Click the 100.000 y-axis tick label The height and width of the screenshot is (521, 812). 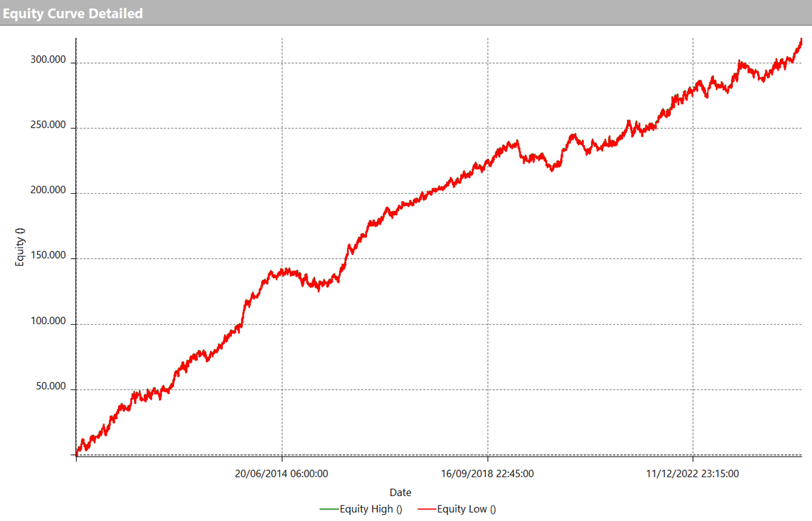[48, 321]
